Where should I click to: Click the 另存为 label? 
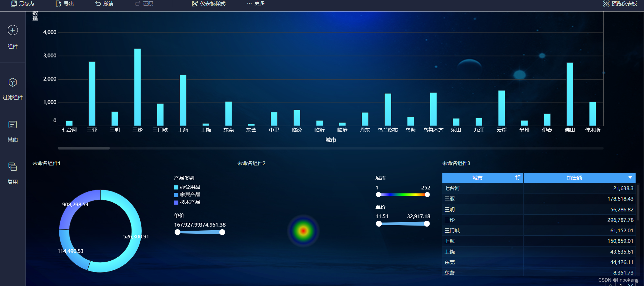point(27,3)
